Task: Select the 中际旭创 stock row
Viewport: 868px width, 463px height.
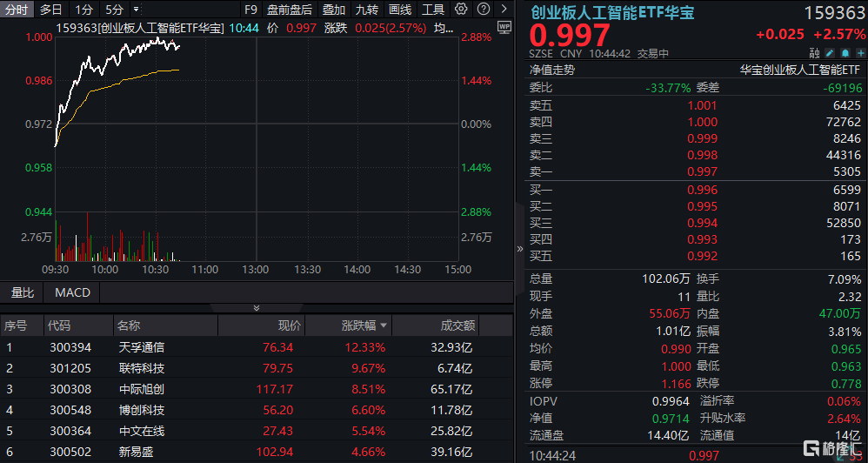Action: (x=257, y=389)
